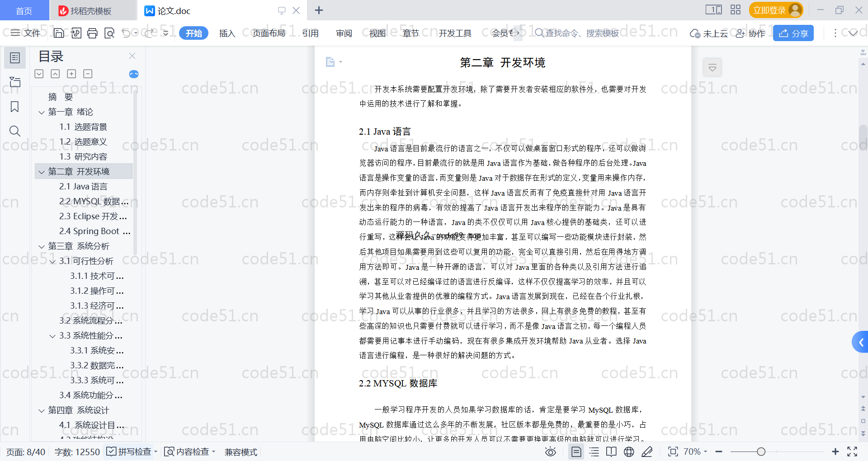Collapse the 3.1 可行性分析 outline node
This screenshot has height=461, width=868.
pos(52,261)
